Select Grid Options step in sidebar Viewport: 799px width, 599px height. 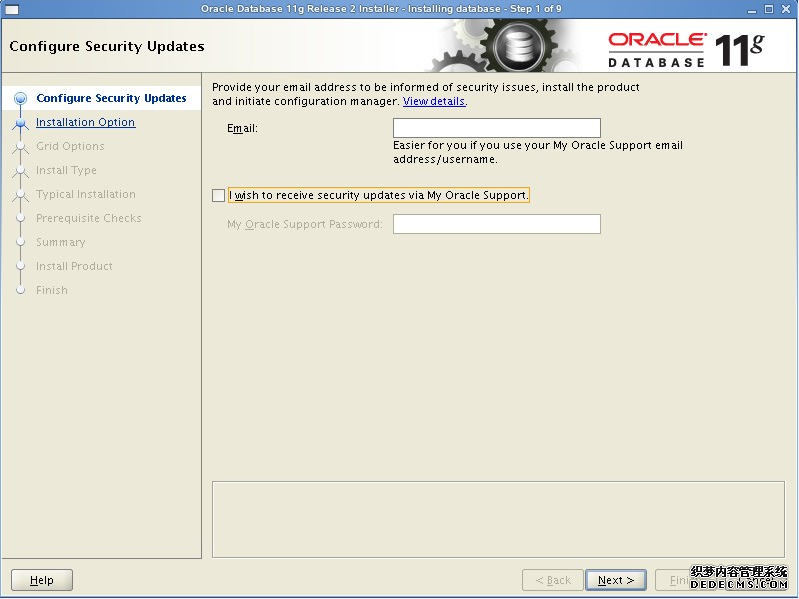70,146
